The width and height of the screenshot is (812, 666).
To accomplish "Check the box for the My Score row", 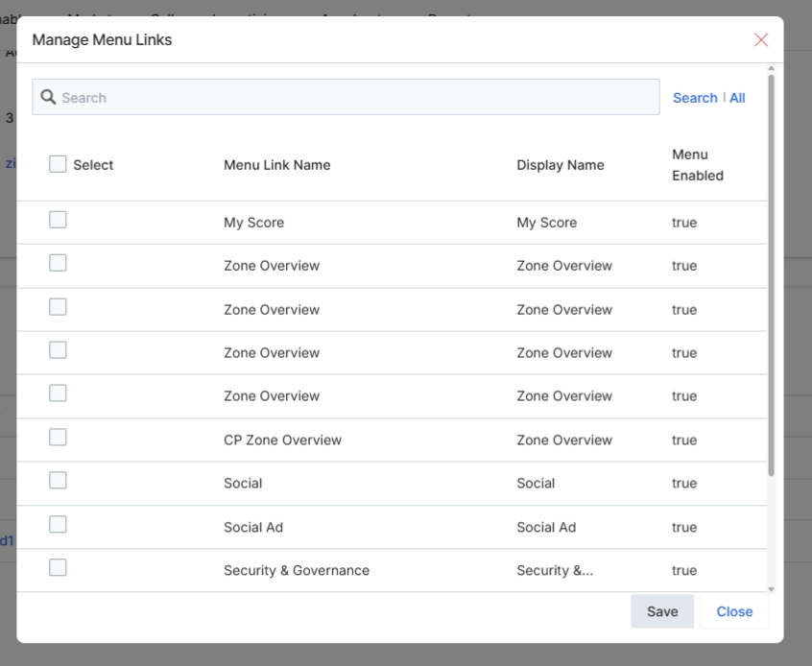I will (x=58, y=220).
